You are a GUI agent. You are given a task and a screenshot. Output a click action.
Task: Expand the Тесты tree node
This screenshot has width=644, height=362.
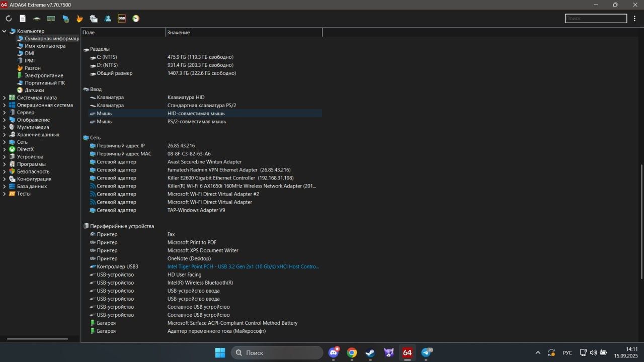tap(5, 194)
